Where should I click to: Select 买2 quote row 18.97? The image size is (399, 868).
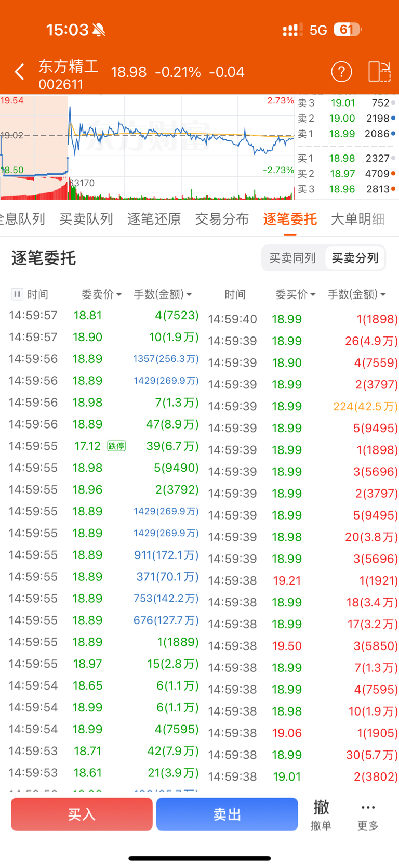tap(347, 174)
